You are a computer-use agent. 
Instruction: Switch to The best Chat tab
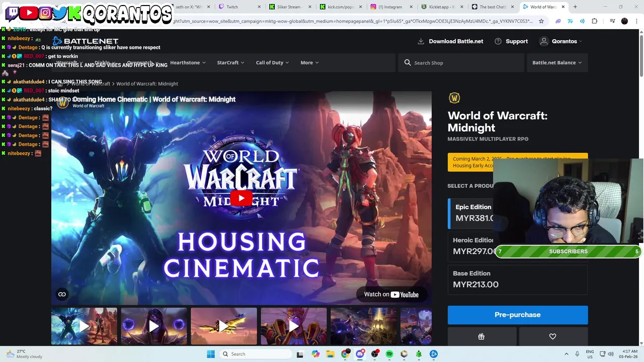click(492, 7)
